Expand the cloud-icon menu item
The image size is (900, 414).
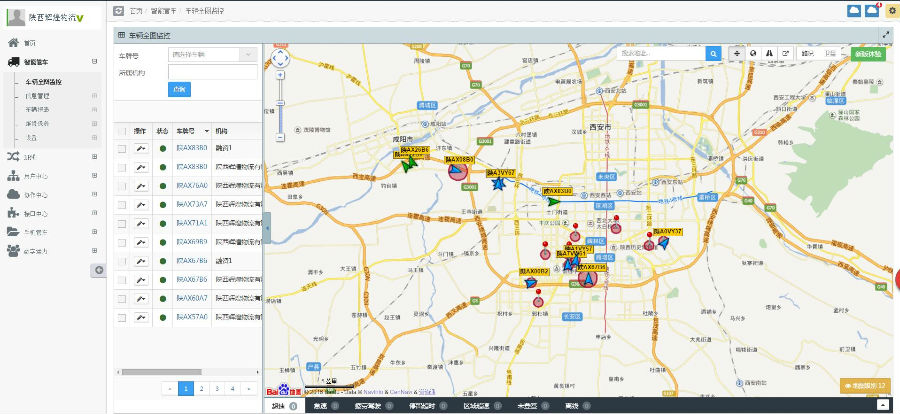(94, 195)
